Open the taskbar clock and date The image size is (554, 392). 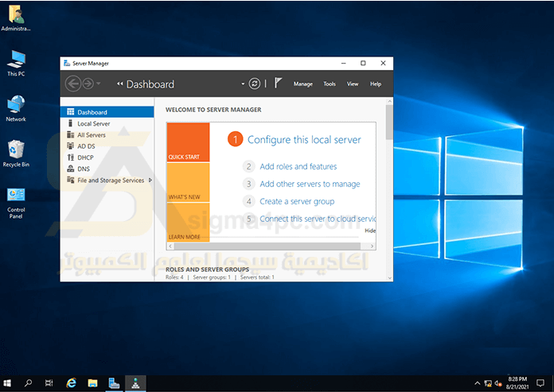pyautogui.click(x=517, y=383)
